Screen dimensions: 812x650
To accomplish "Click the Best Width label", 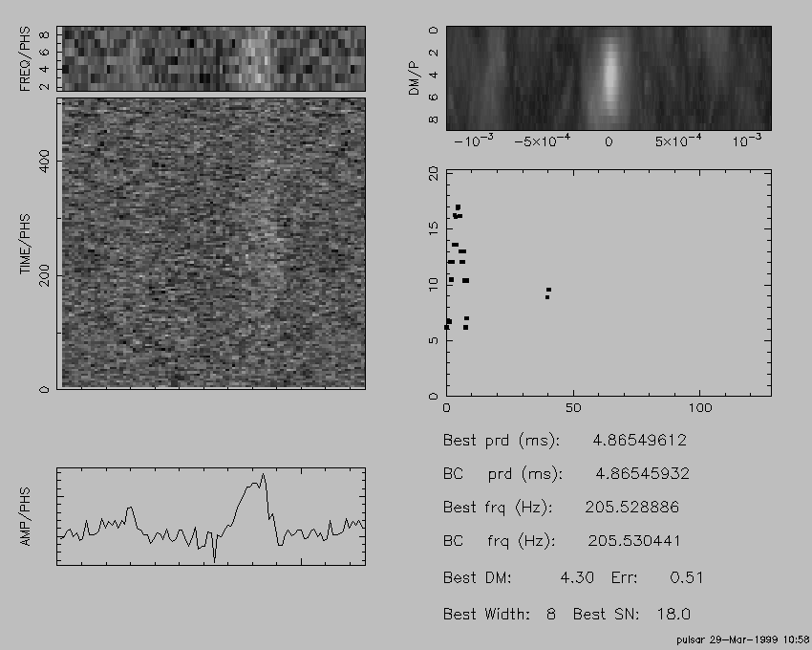I will (x=485, y=614).
